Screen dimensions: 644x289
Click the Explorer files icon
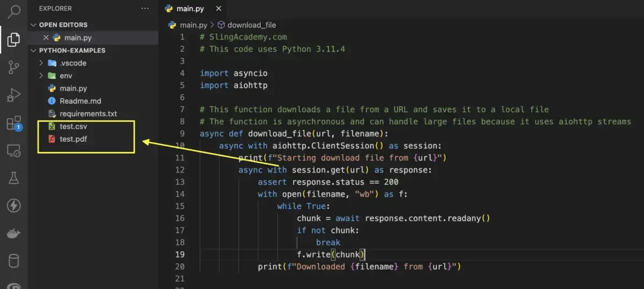tap(14, 39)
